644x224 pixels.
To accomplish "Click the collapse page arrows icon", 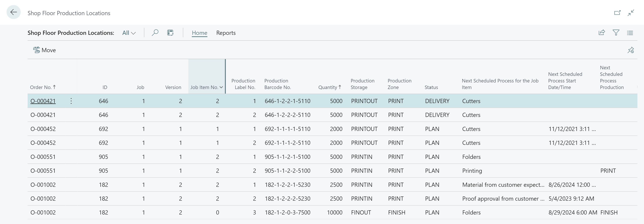I will [x=631, y=12].
